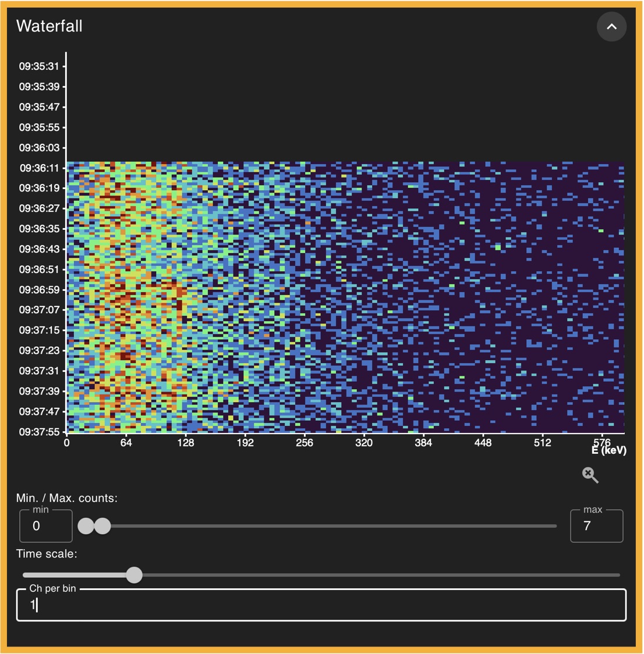Click the E (keV) axis title
The height and width of the screenshot is (654, 644).
[608, 450]
